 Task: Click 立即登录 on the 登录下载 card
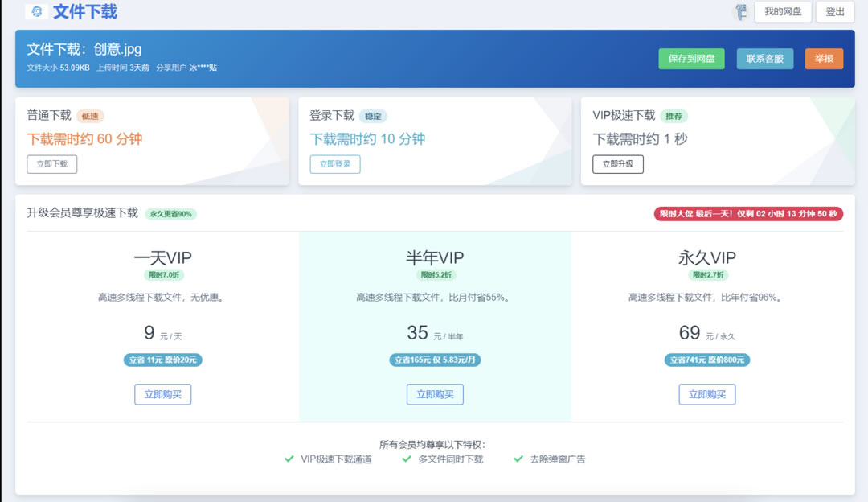tap(334, 163)
